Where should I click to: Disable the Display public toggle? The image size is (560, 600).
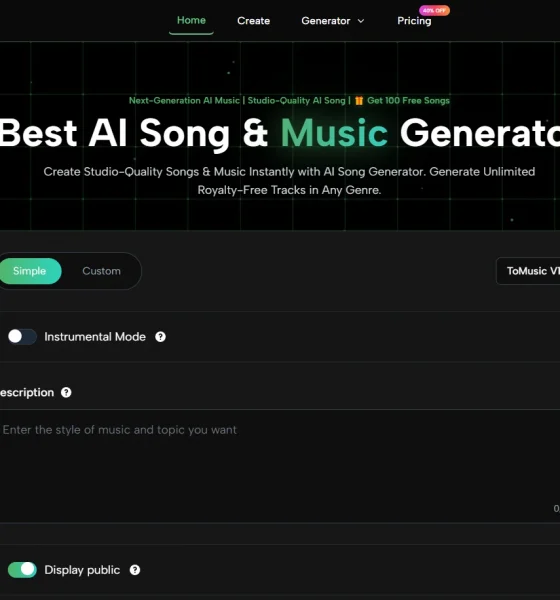tap(22, 570)
